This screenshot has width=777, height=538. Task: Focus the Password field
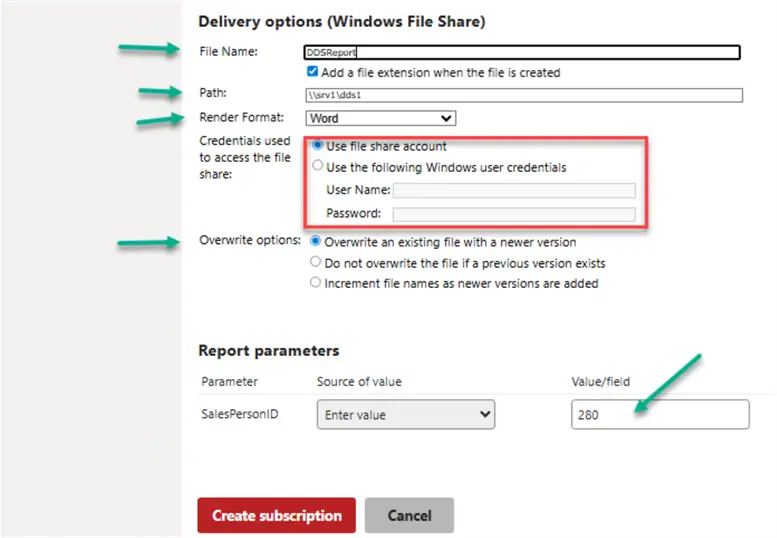click(x=514, y=213)
